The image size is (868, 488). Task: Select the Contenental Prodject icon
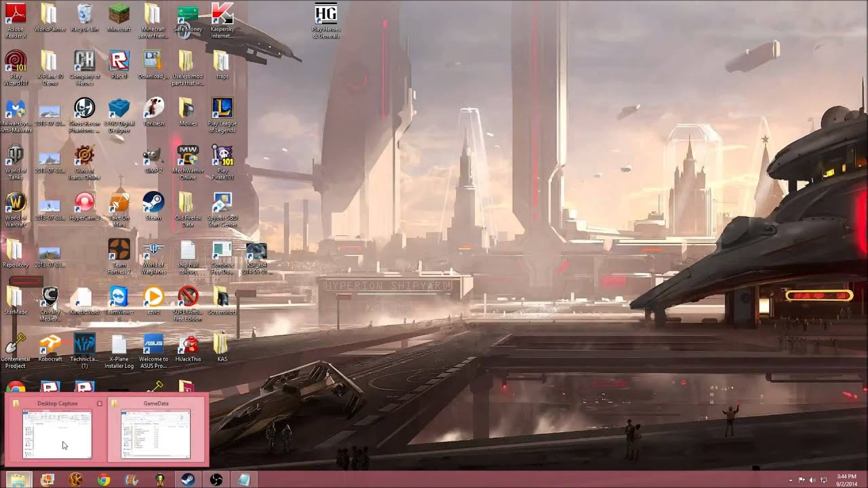point(16,351)
